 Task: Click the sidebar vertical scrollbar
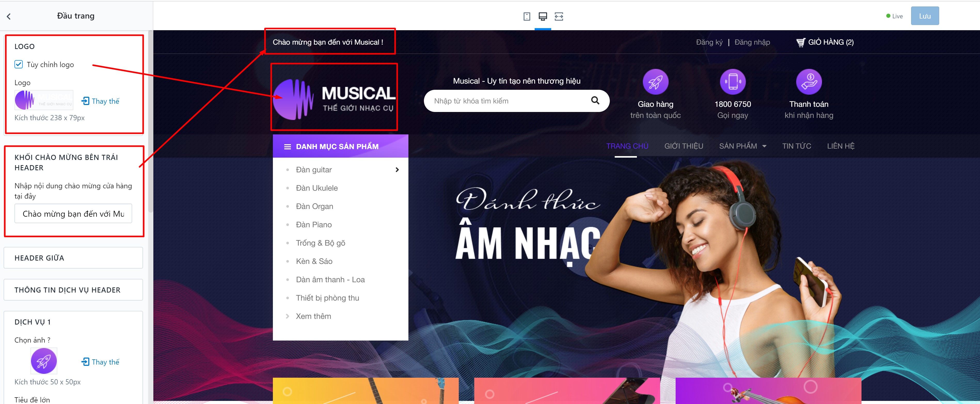[x=150, y=122]
